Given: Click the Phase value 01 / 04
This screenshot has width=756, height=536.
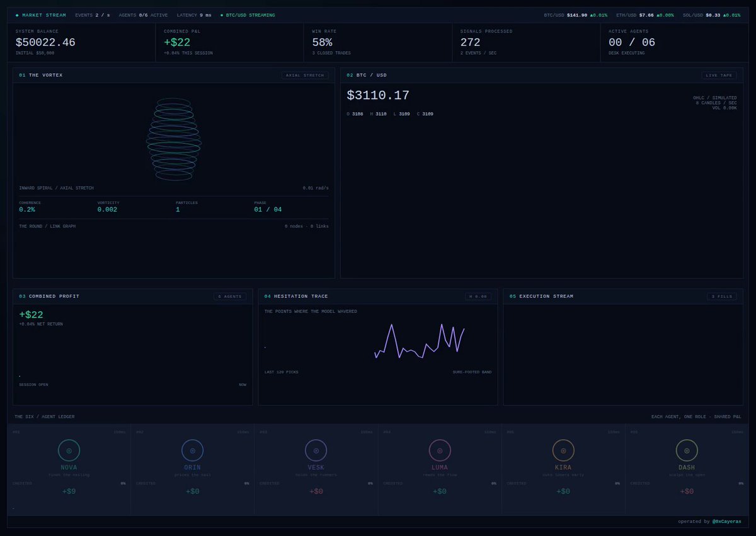Looking at the screenshot, I should click(x=268, y=209).
